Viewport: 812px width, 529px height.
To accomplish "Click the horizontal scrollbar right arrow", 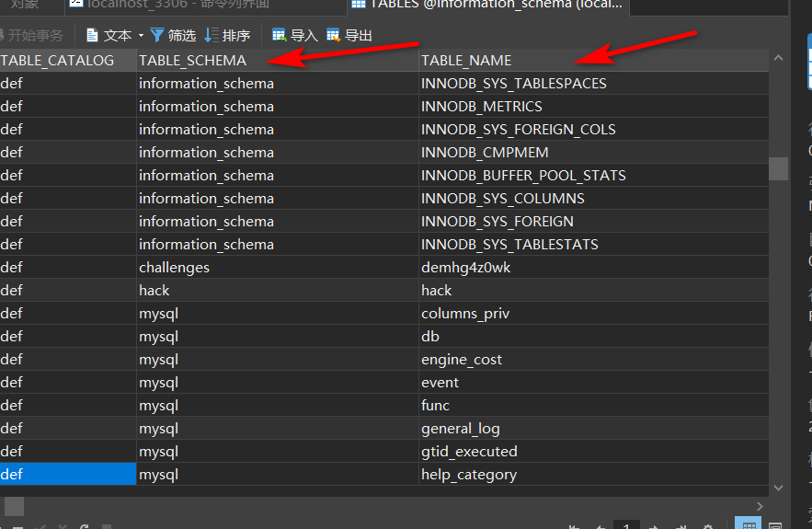I will click(x=760, y=506).
